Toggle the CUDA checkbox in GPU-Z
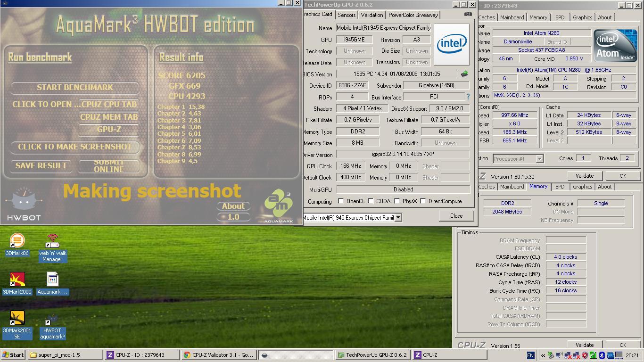 tap(371, 201)
